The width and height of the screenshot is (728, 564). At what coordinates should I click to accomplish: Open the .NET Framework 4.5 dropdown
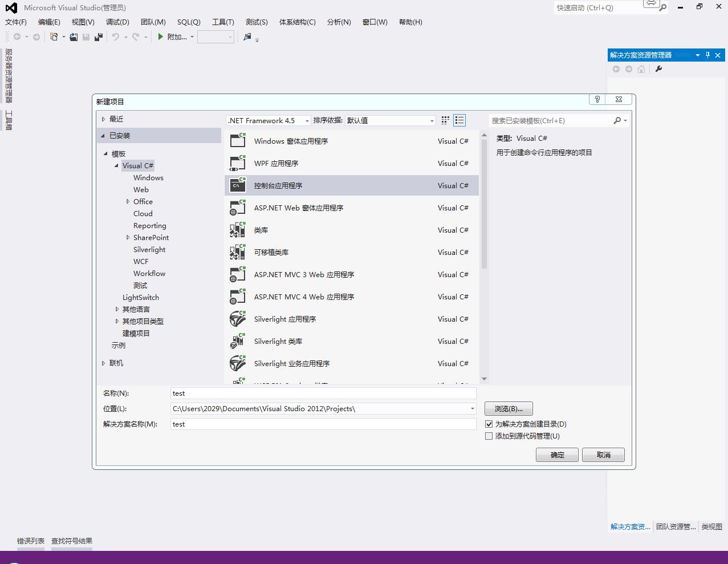coord(307,121)
